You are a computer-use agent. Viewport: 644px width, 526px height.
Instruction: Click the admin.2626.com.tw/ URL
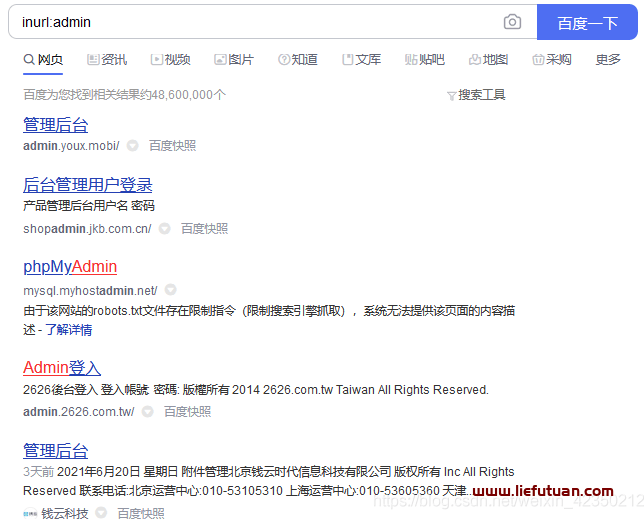click(x=79, y=412)
